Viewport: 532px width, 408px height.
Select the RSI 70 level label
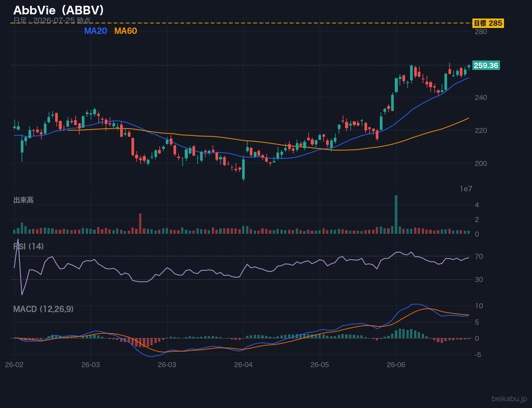point(479,256)
